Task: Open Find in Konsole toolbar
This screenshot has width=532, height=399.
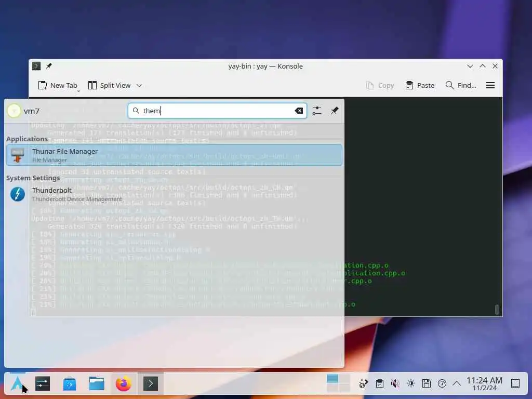Action: pyautogui.click(x=461, y=86)
